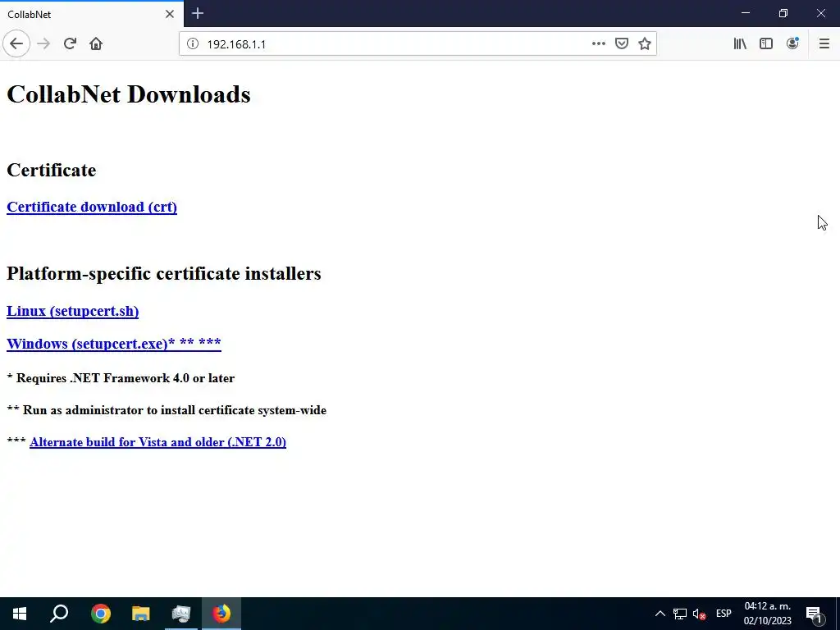840x630 pixels.
Task: Open Alternate build for Vista link
Action: [x=158, y=442]
